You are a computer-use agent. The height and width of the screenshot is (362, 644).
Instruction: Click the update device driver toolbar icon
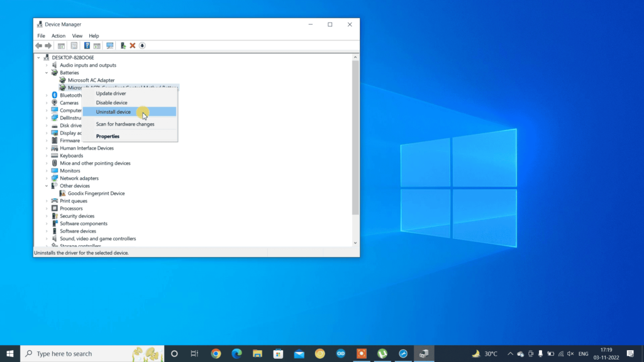[x=123, y=45]
